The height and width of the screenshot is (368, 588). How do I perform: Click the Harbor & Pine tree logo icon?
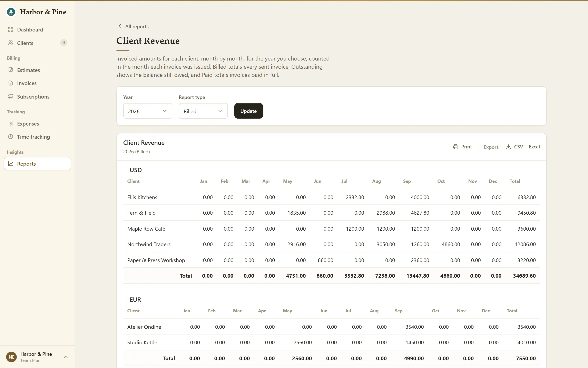pos(11,12)
